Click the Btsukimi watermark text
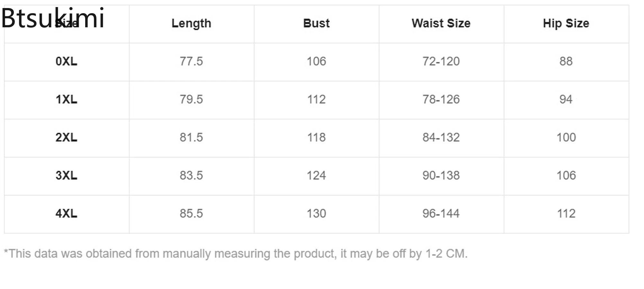 pyautogui.click(x=53, y=18)
